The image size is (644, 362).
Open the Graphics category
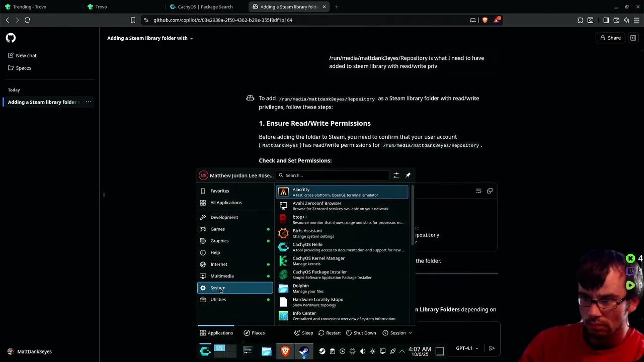235,241
